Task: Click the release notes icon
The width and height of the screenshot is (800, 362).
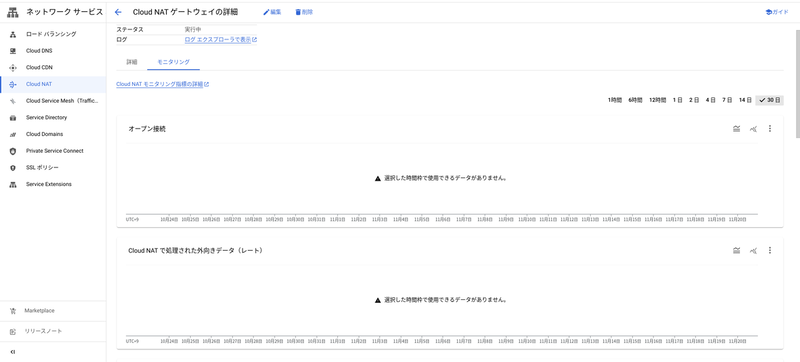Action: click(x=13, y=331)
